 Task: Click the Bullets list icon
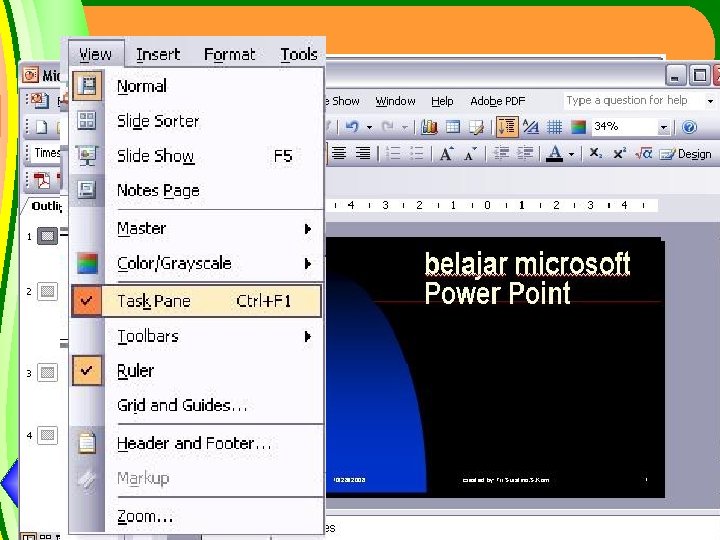pyautogui.click(x=417, y=153)
